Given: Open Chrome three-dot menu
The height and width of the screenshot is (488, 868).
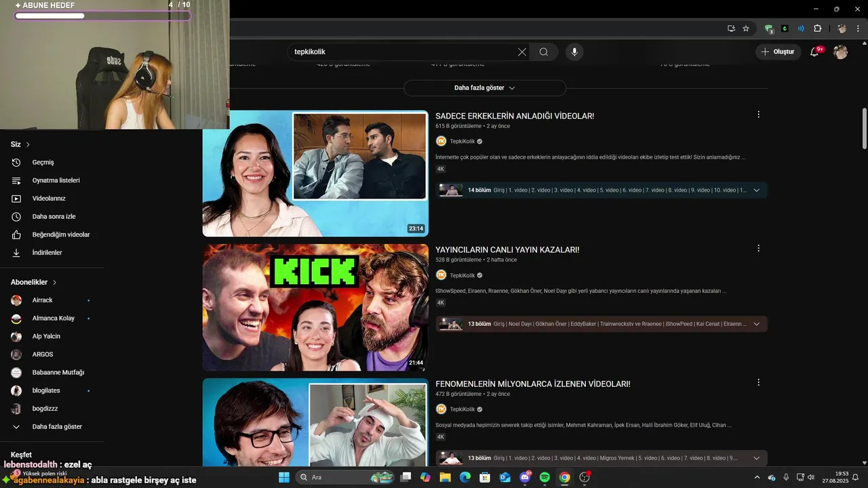Looking at the screenshot, I should (x=858, y=28).
